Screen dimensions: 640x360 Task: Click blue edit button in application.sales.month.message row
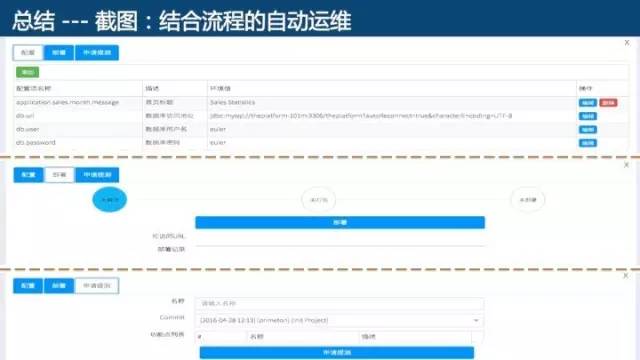[588, 102]
